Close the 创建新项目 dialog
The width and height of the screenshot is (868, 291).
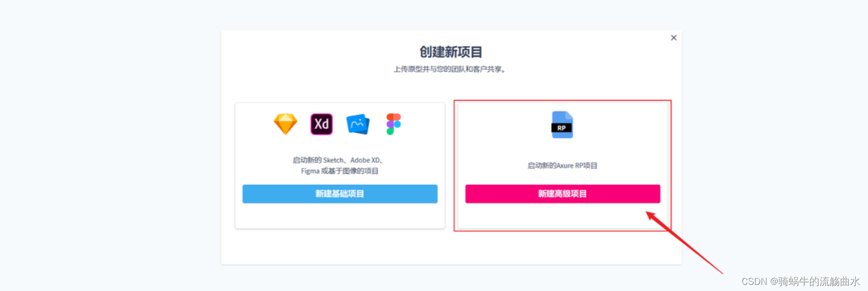[x=674, y=38]
